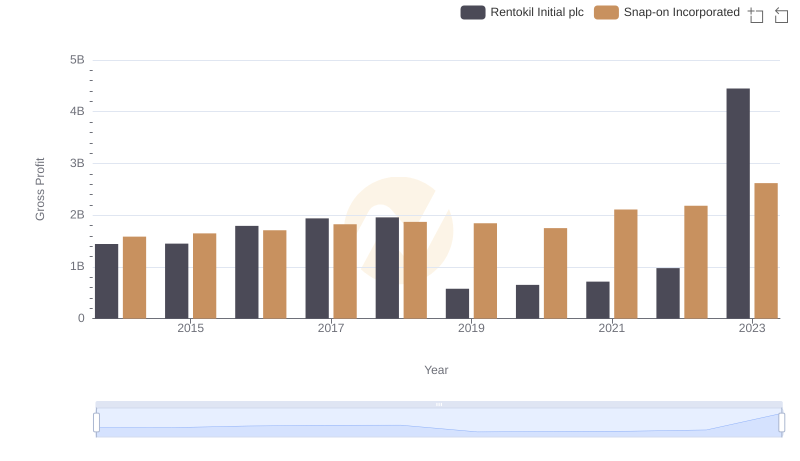Click the 4B y-axis label

(77, 111)
